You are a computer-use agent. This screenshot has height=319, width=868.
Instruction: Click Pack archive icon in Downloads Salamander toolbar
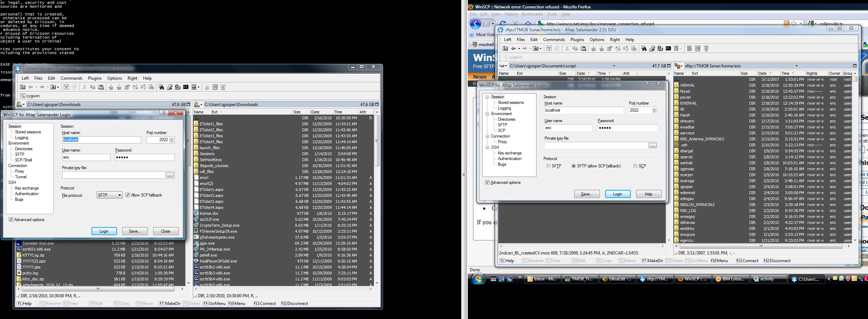[x=111, y=87]
